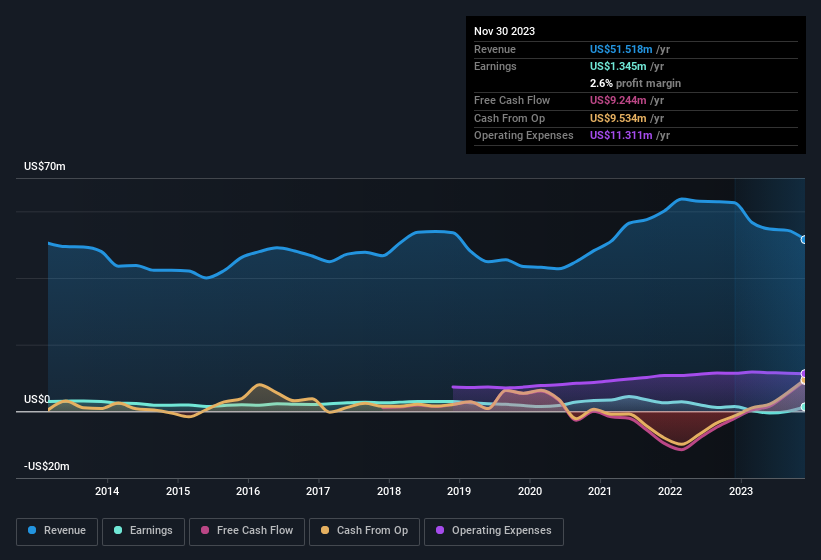
Task: Click the teal Earnings endpoint marker
Action: [x=804, y=407]
